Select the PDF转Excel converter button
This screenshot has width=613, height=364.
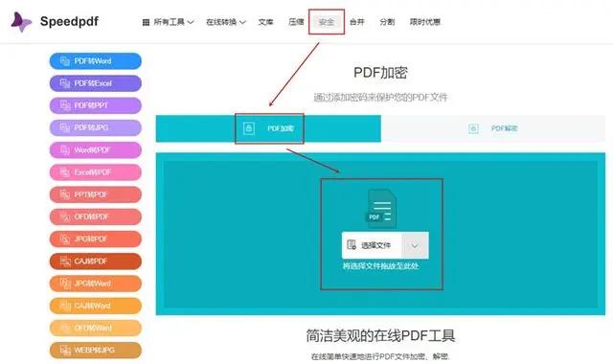point(96,83)
